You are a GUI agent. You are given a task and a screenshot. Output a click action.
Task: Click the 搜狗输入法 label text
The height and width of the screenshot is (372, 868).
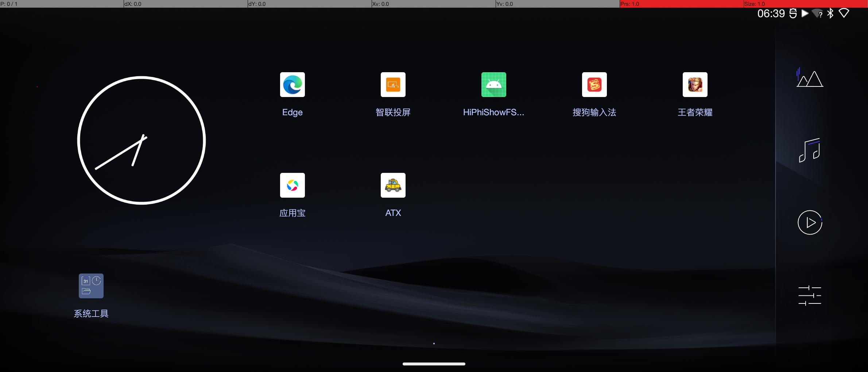click(594, 112)
